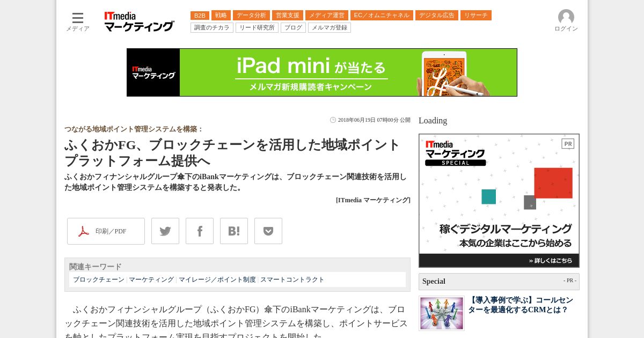644x338 pixels.
Task: Open the EC／オムニチャネル category tab
Action: [382, 16]
